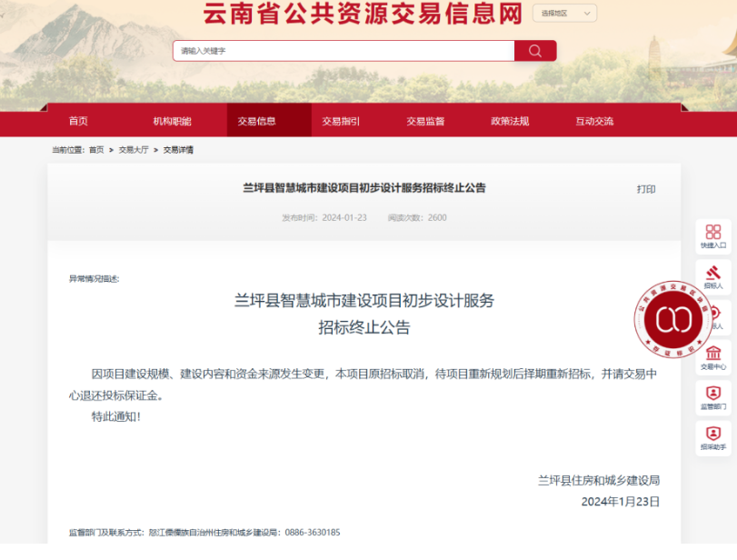Open the 交易监督 navigation menu
This screenshot has width=737, height=560.
coord(425,121)
